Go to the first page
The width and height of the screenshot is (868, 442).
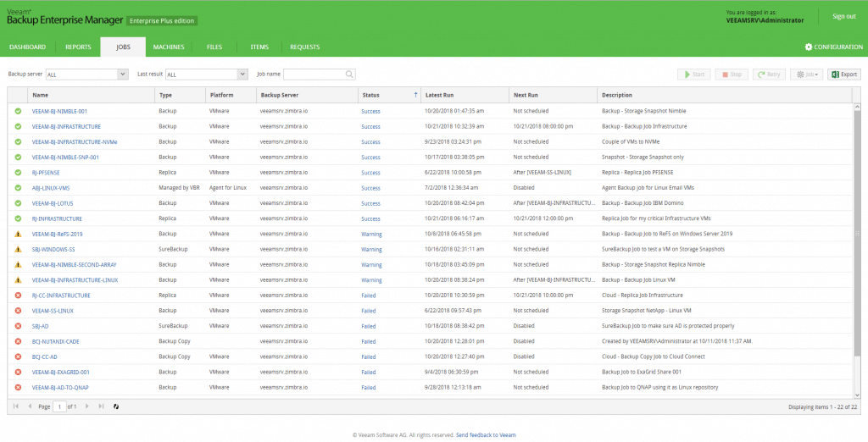pos(16,406)
